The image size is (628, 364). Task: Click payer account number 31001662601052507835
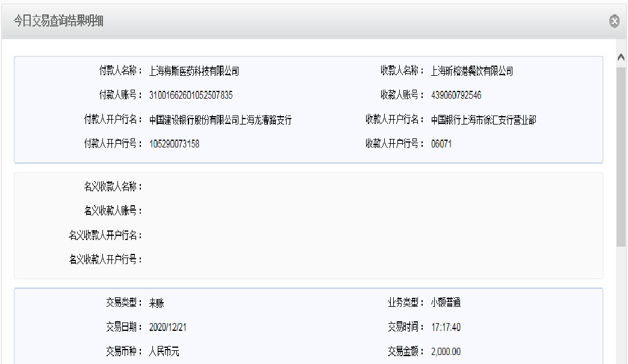tap(190, 96)
